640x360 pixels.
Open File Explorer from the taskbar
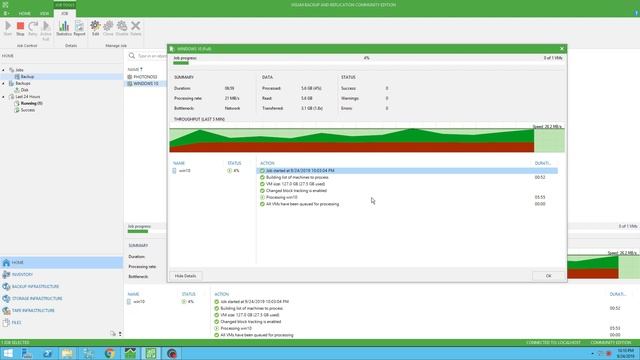[x=67, y=353]
